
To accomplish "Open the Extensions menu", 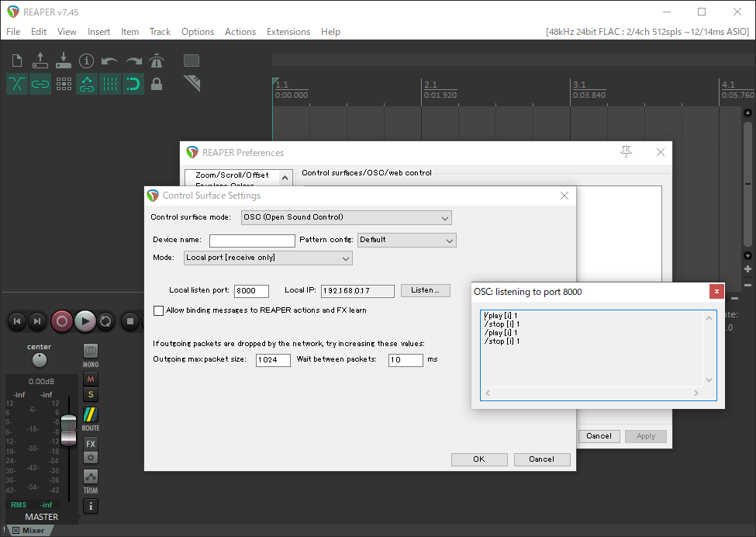I will (x=288, y=32).
